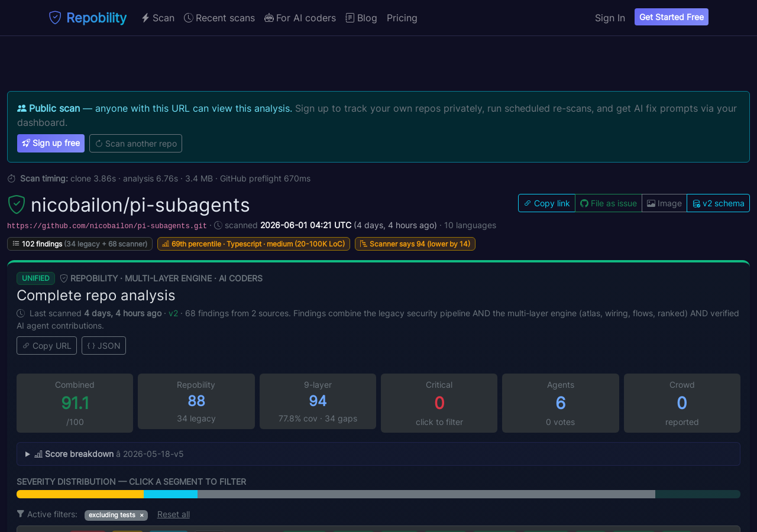Open the v2 schema button

point(718,203)
